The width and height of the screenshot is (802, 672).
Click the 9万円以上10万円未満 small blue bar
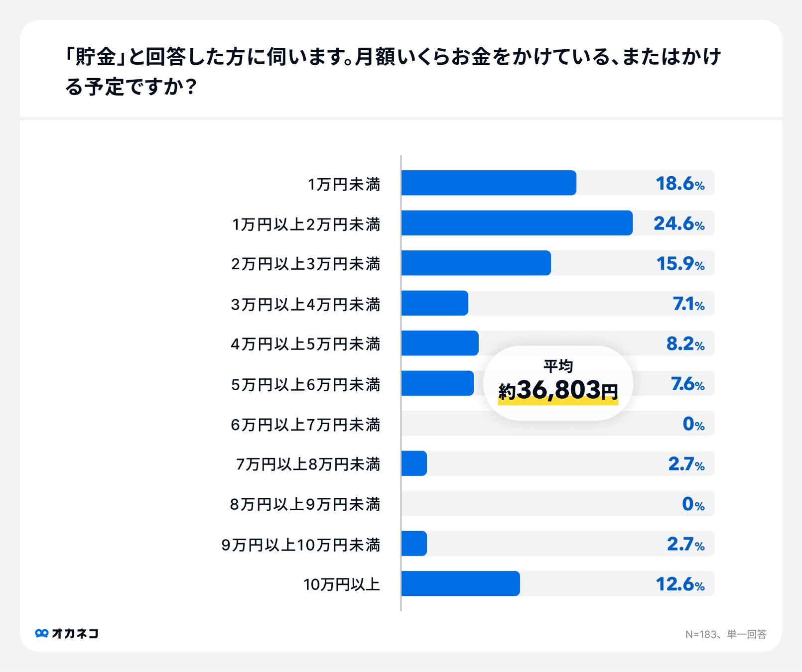tap(414, 544)
